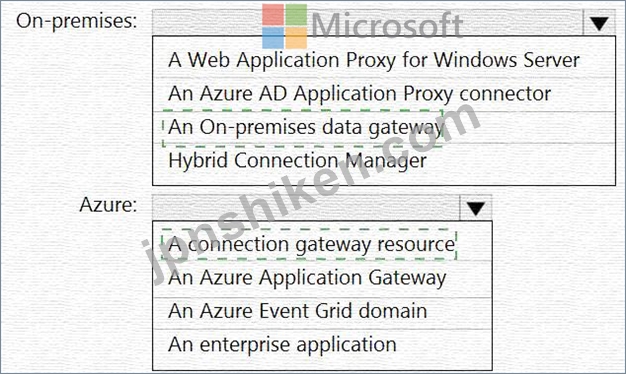The image size is (626, 374).
Task: Pick An Azure Event Grid domain
Action: pos(297,311)
